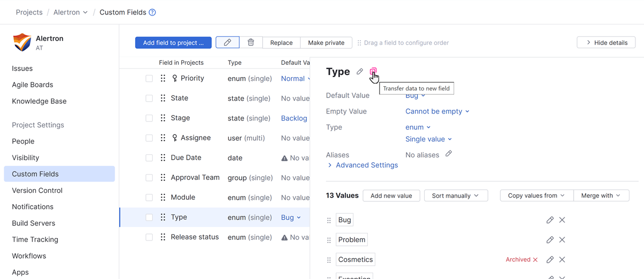Open Custom Fields help question mark icon

152,12
